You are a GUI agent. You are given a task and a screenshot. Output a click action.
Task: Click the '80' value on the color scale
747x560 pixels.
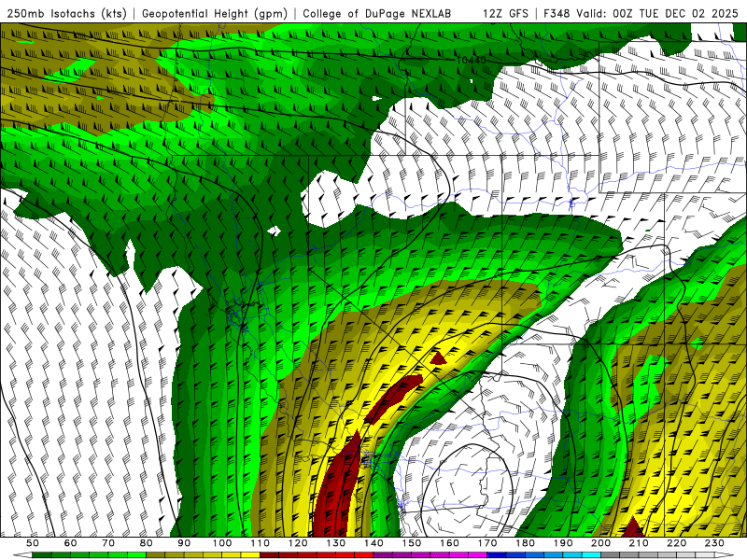[x=147, y=543]
